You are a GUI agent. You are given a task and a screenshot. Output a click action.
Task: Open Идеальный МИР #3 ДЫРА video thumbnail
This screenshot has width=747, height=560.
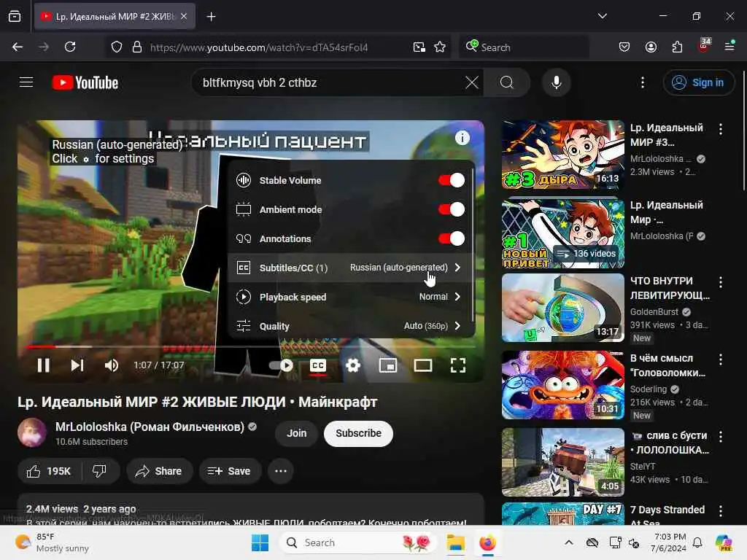coord(562,155)
